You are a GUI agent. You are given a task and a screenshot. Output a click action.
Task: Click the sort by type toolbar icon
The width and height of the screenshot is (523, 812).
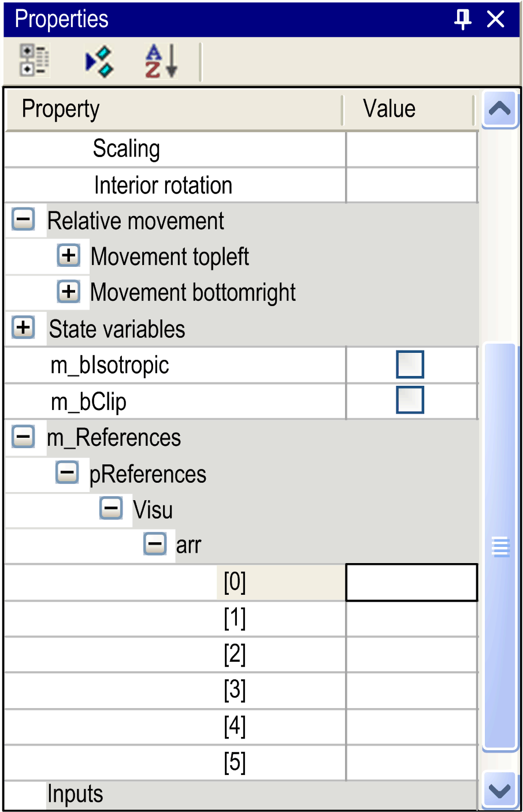coord(99,61)
